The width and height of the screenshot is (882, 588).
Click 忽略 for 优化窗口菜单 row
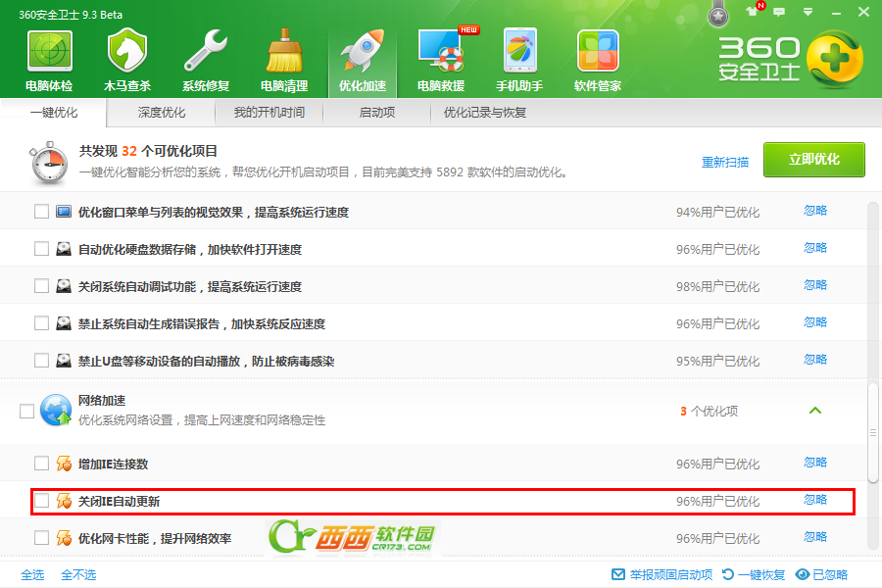pos(815,211)
